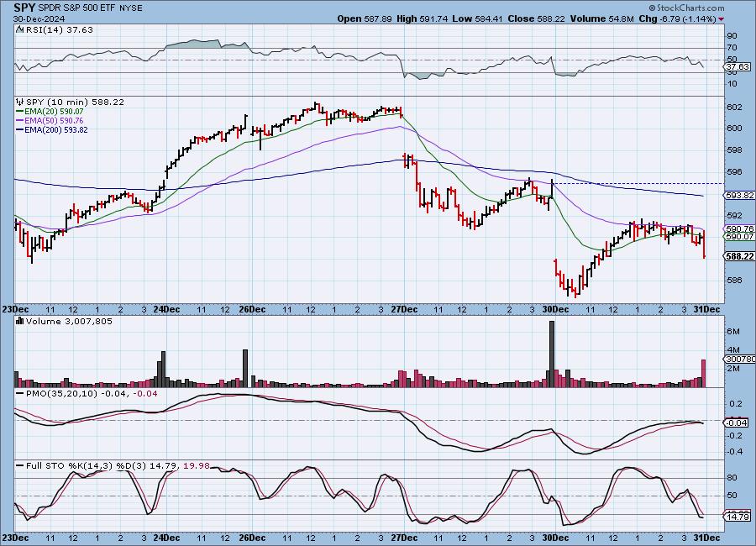Click the line icon beside RSI(14)
This screenshot has height=546, width=756.
[20, 29]
